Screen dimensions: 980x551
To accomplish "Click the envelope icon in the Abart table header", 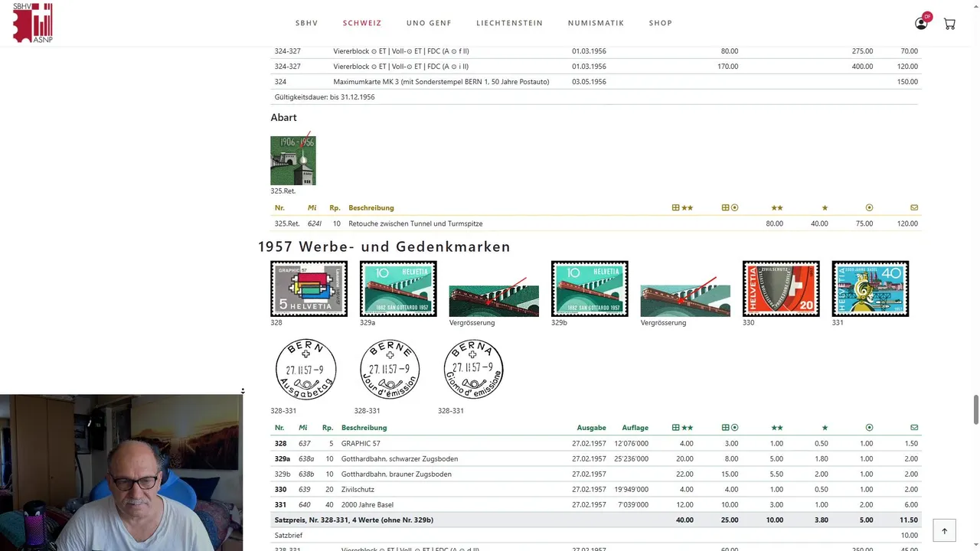I will pyautogui.click(x=914, y=207).
